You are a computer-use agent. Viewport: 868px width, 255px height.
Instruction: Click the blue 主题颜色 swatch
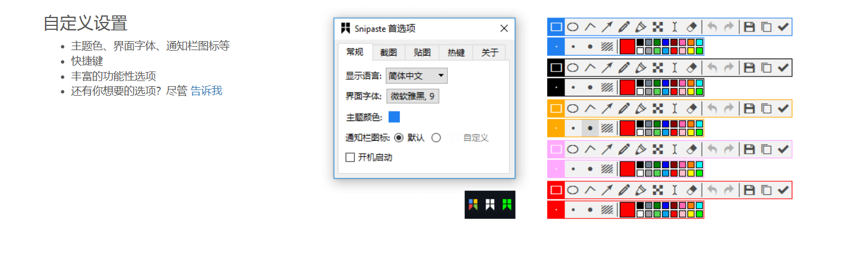click(394, 117)
